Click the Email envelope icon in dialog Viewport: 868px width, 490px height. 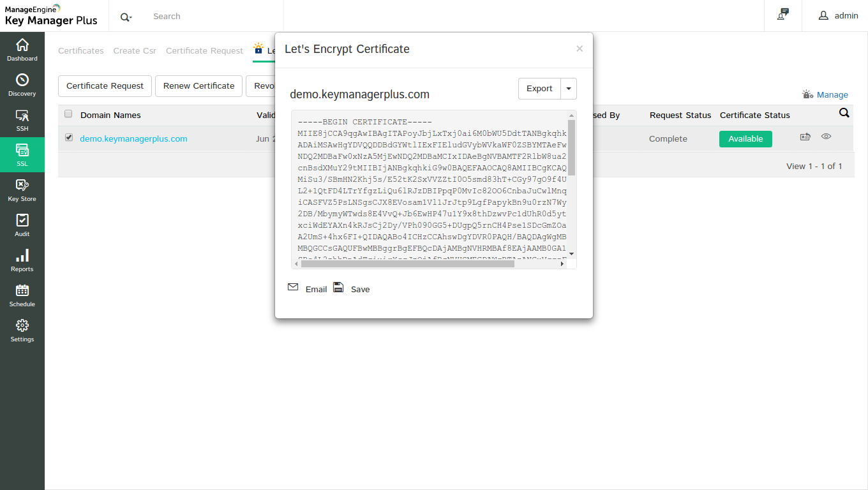(x=293, y=288)
